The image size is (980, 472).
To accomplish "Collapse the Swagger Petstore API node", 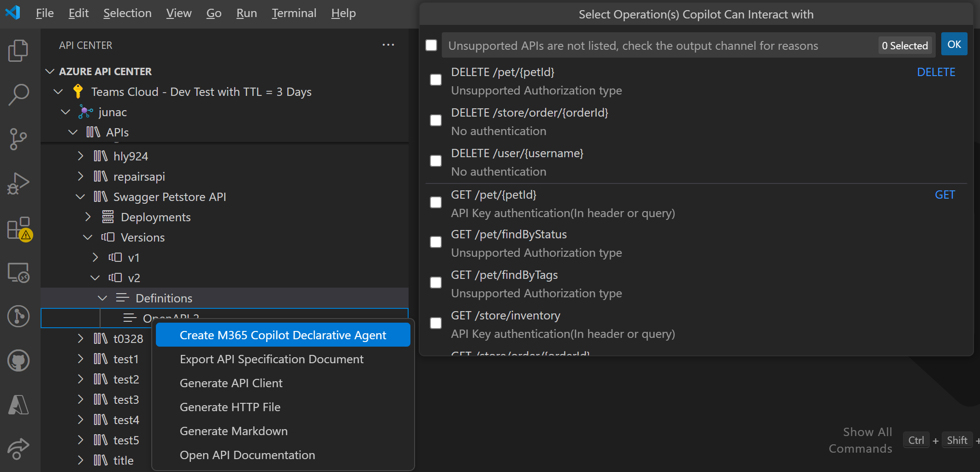I will point(80,197).
